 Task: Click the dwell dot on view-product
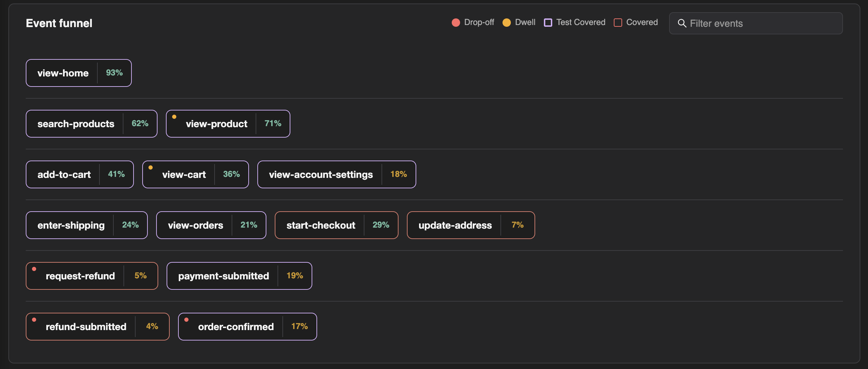(175, 116)
